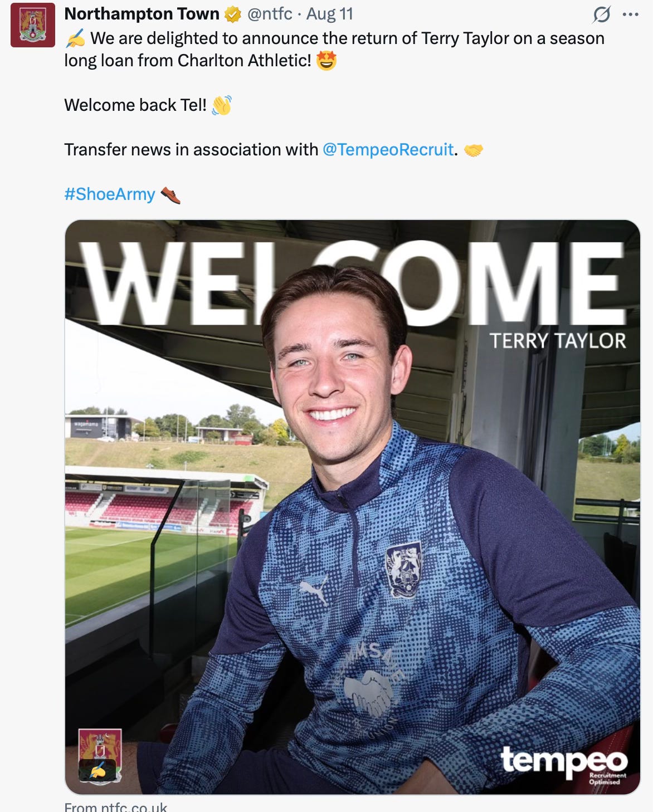Click the club crest in image corner
The height and width of the screenshot is (812, 653).
[x=100, y=756]
